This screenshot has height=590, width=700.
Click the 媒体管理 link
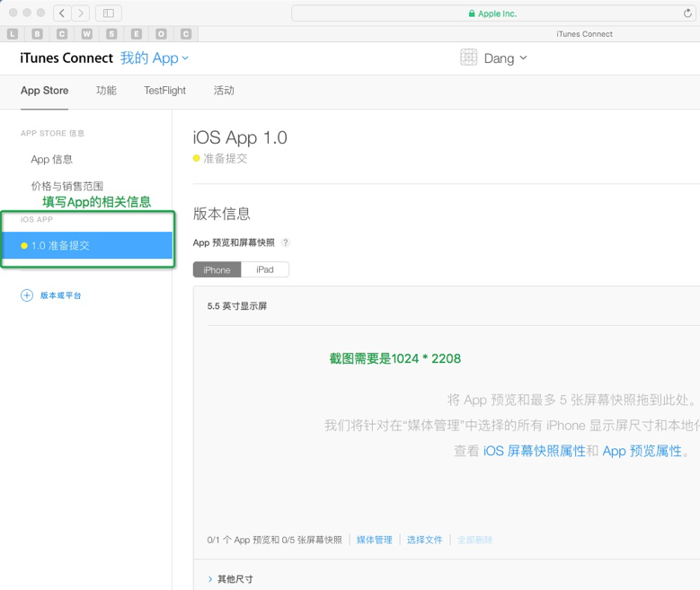pyautogui.click(x=374, y=540)
